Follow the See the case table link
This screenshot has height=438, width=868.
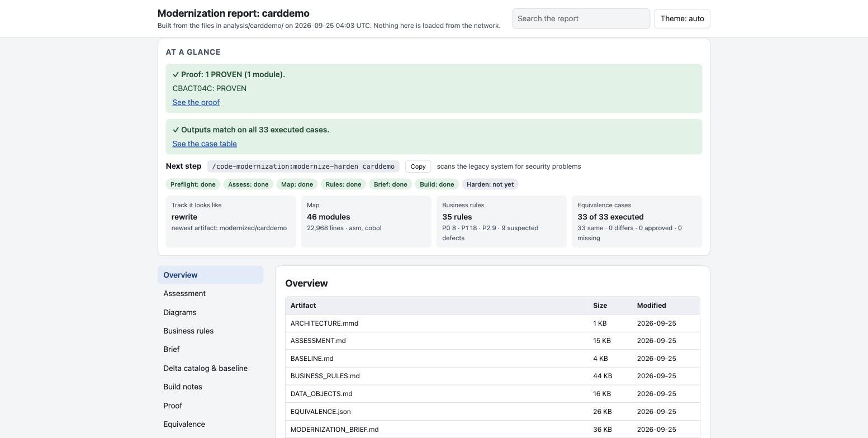[x=205, y=144]
